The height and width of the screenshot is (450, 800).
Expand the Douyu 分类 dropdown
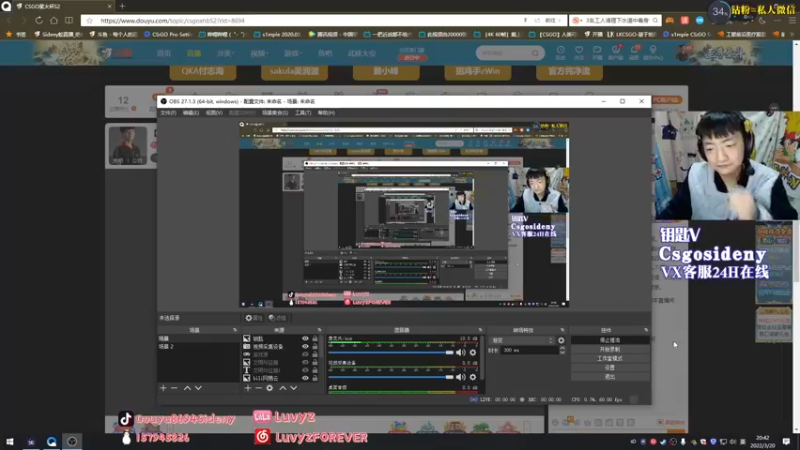[225, 53]
